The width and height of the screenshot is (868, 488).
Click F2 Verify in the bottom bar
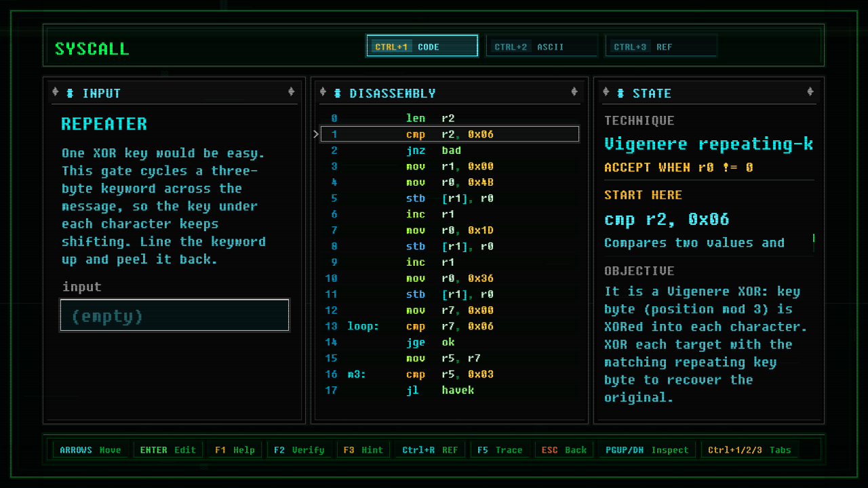(299, 450)
